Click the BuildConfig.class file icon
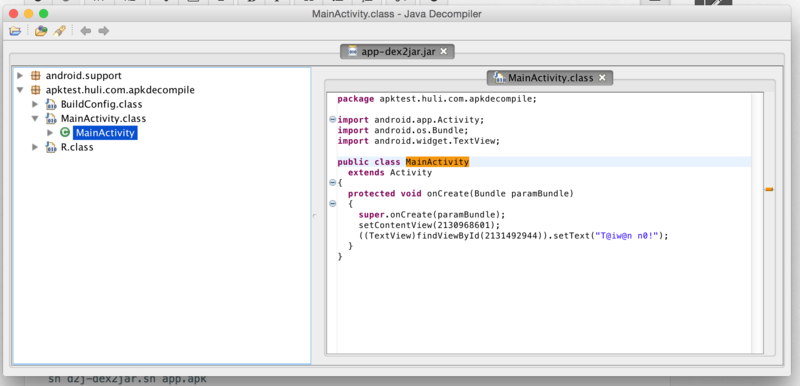 [x=51, y=105]
